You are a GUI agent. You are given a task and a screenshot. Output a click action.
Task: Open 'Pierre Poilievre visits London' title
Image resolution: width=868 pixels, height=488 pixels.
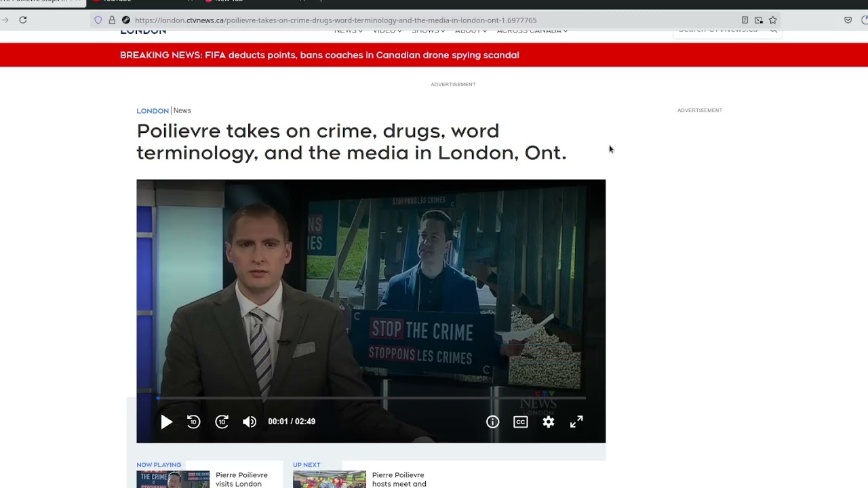[241, 479]
